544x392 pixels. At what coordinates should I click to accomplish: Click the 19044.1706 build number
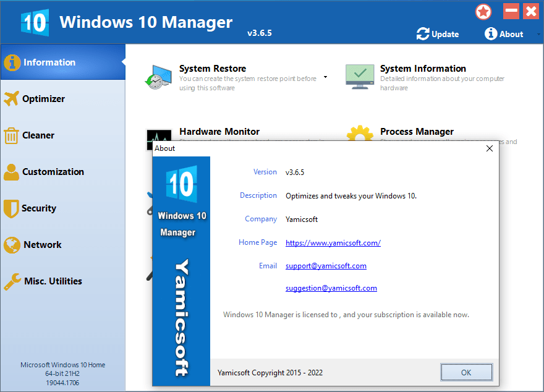pos(62,383)
